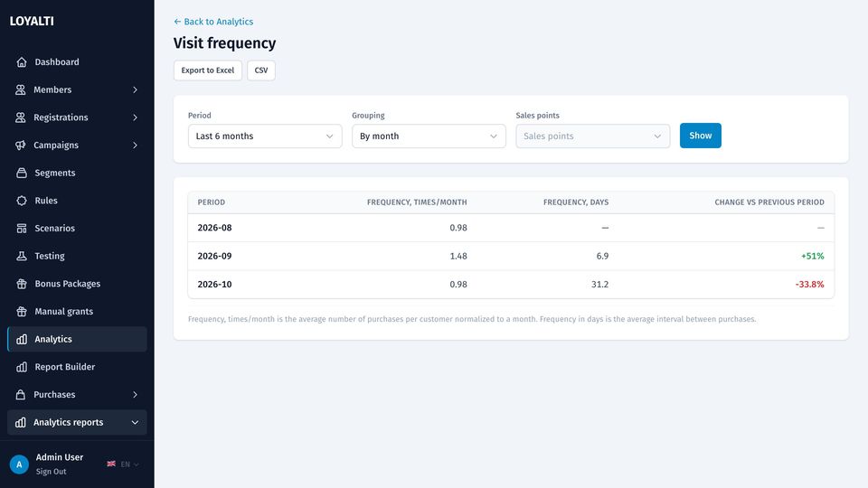Expand the Campaigns submenu chevron
The height and width of the screenshot is (488, 868).
coord(135,145)
